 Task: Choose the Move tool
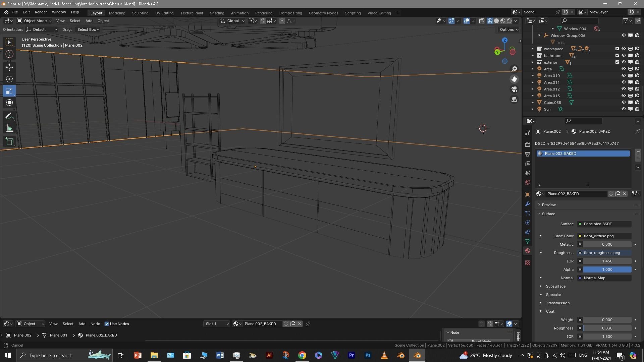tap(9, 67)
